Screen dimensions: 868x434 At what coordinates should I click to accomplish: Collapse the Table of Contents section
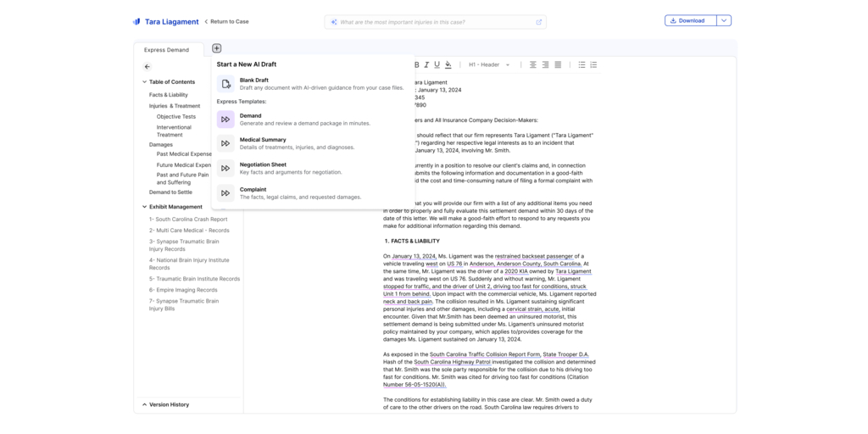click(144, 82)
